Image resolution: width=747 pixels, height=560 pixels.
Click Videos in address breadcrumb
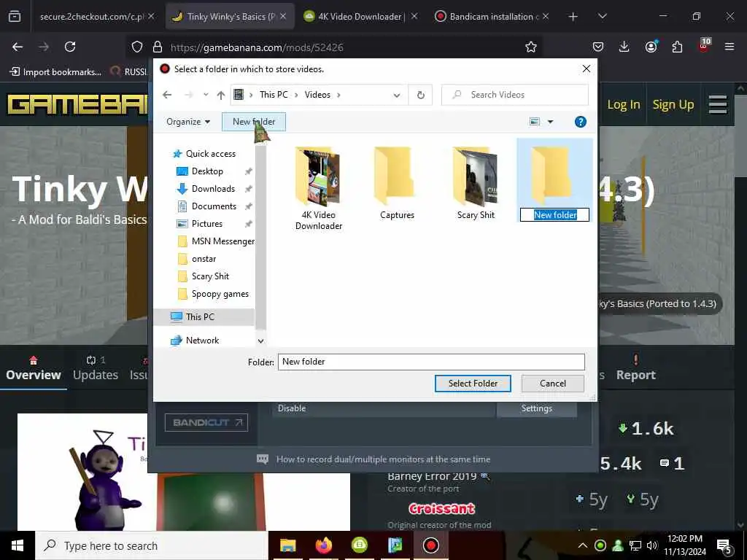[x=317, y=95]
